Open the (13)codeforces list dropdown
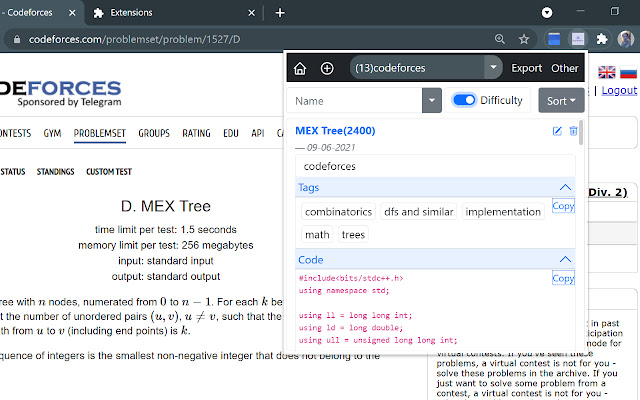This screenshot has height=400, width=640. pos(493,67)
